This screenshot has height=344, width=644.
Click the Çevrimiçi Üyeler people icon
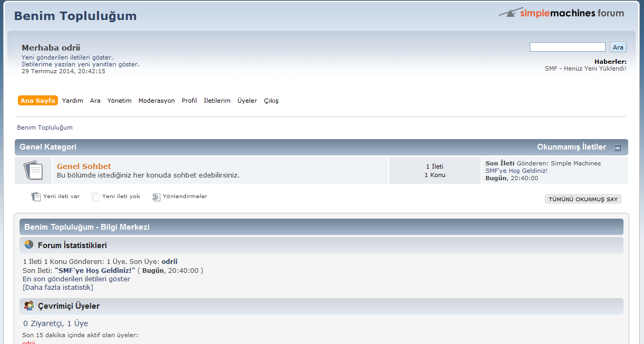[29, 306]
